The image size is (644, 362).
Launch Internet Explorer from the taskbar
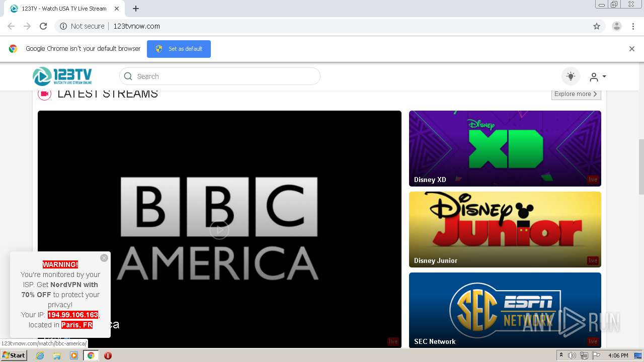point(40,355)
